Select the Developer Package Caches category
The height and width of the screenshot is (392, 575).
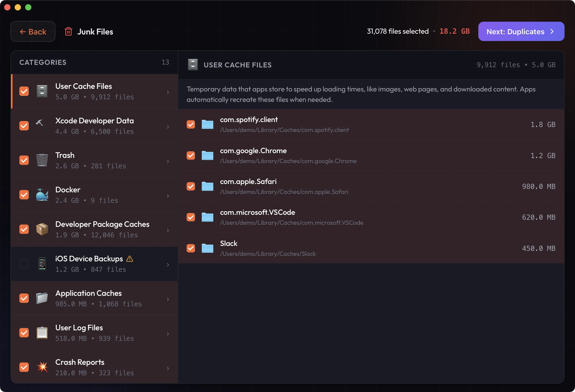tap(102, 229)
